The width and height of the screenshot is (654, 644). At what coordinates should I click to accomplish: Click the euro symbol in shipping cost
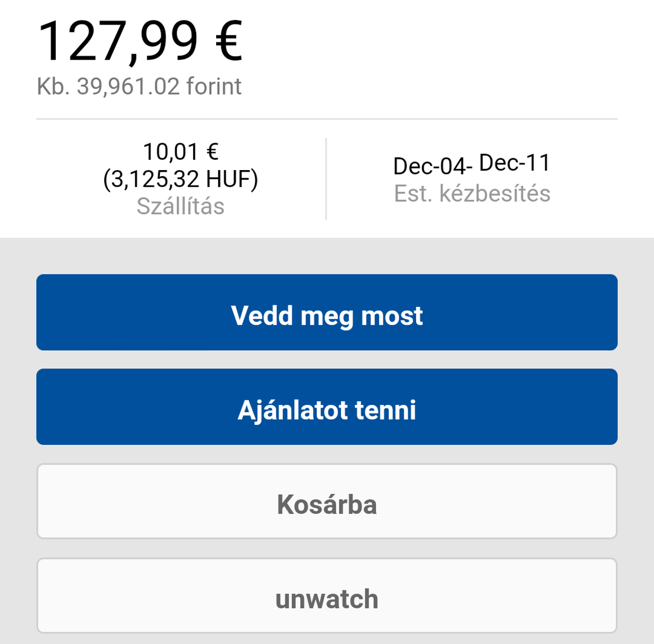[x=213, y=152]
